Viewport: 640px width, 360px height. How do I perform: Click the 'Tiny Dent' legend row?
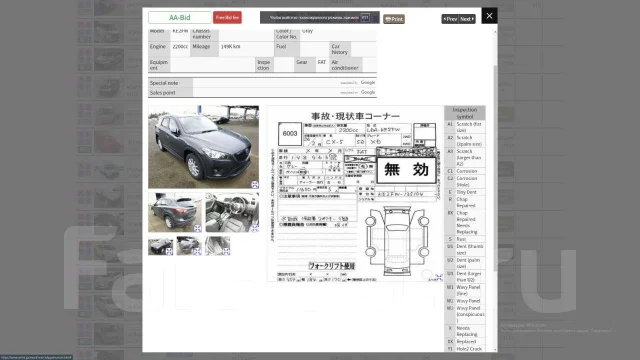[464, 192]
